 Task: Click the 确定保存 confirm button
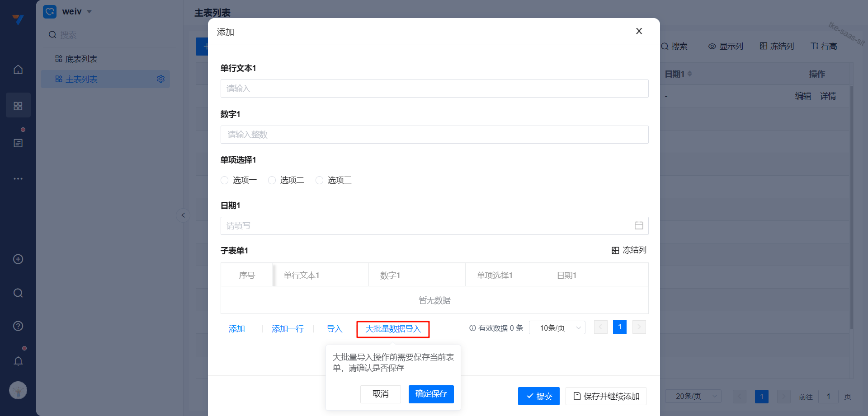click(431, 394)
